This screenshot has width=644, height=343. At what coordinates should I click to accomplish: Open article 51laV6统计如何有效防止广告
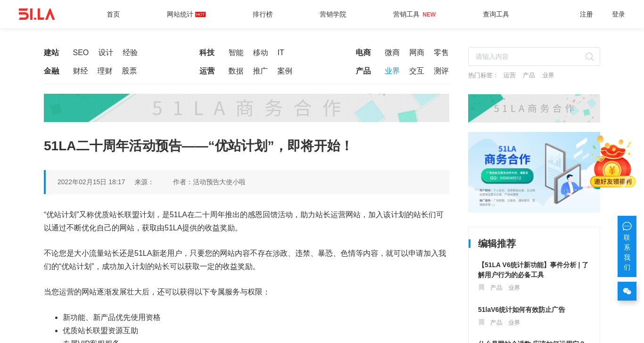click(x=521, y=310)
